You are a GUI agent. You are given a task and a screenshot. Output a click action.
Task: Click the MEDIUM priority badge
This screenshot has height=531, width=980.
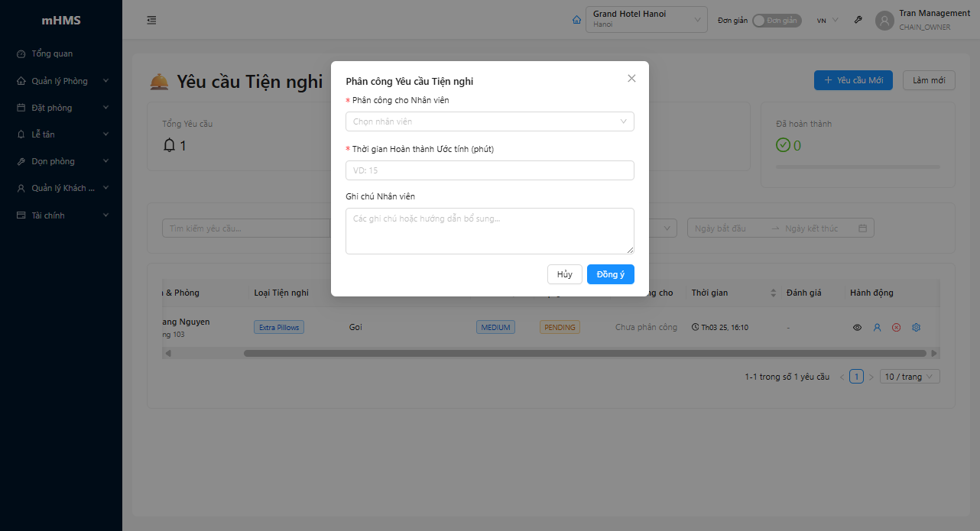coord(495,326)
